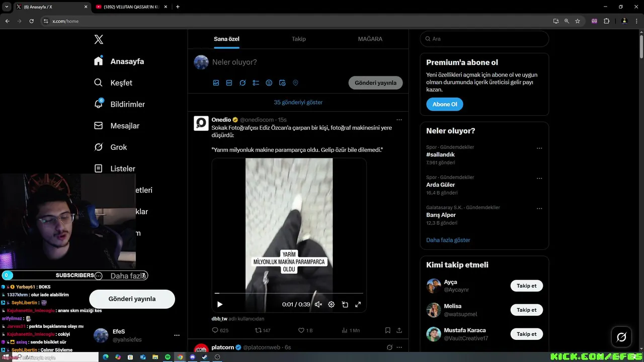This screenshot has height=362, width=644.
Task: Click the X logo in the sidebar
Action: click(99, 40)
